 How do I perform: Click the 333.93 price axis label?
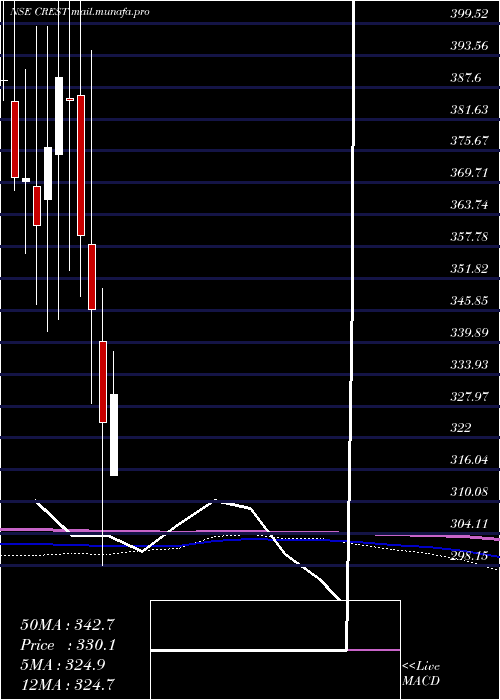(x=469, y=365)
